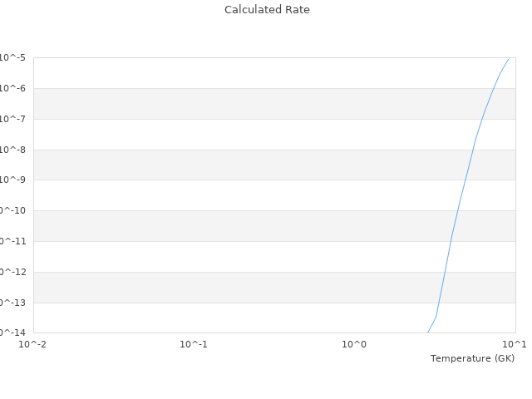The width and height of the screenshot is (532, 399).
Task: Click the curve's kink near 10^-13
Action: point(436,317)
